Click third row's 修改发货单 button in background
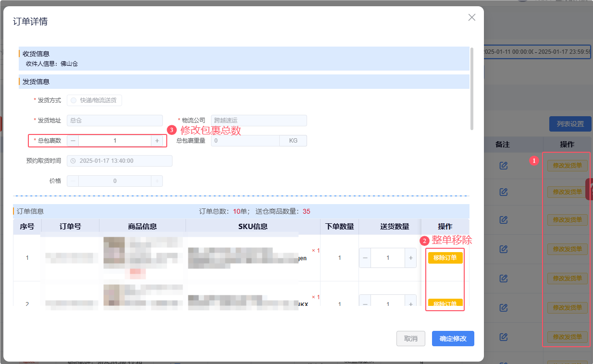 568,220
